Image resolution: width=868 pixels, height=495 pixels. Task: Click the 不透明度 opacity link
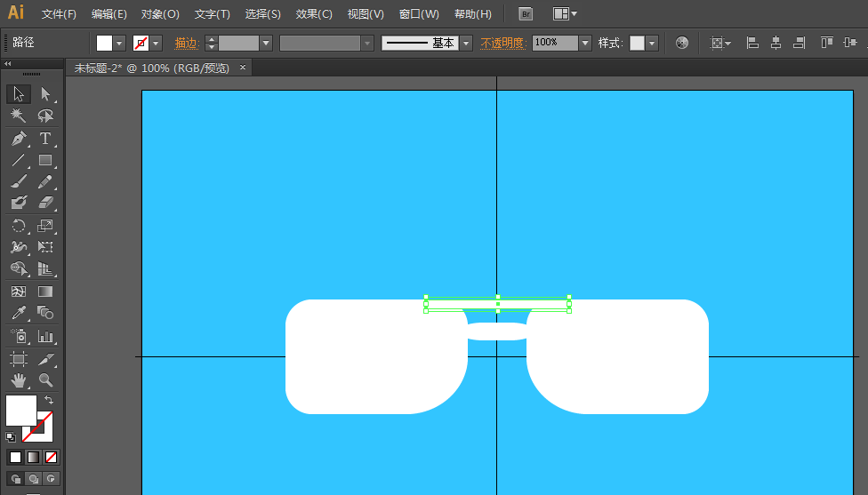[x=502, y=43]
